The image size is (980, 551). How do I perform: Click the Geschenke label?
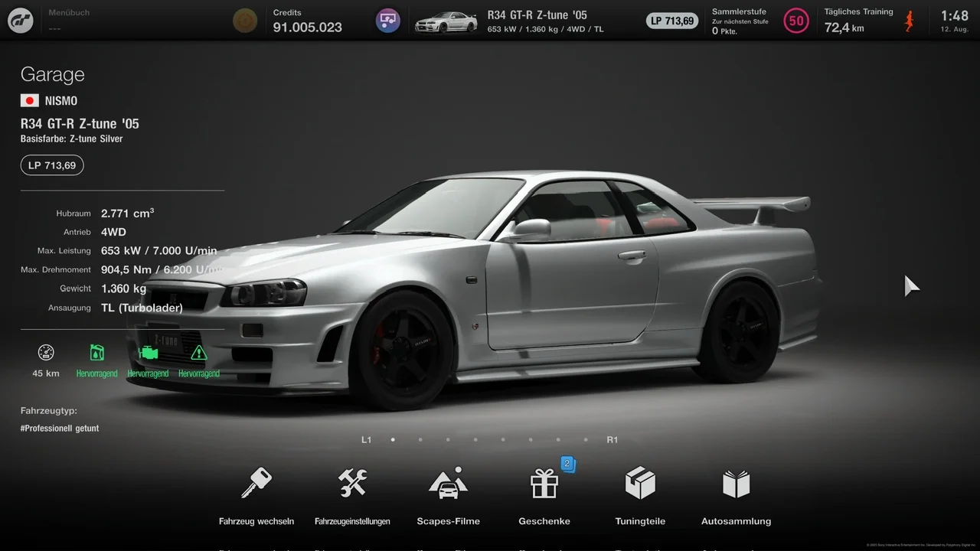point(544,521)
